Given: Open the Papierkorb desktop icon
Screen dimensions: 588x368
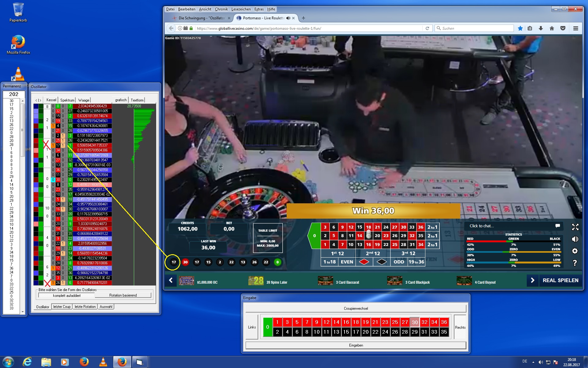Looking at the screenshot, I should 18,12.
